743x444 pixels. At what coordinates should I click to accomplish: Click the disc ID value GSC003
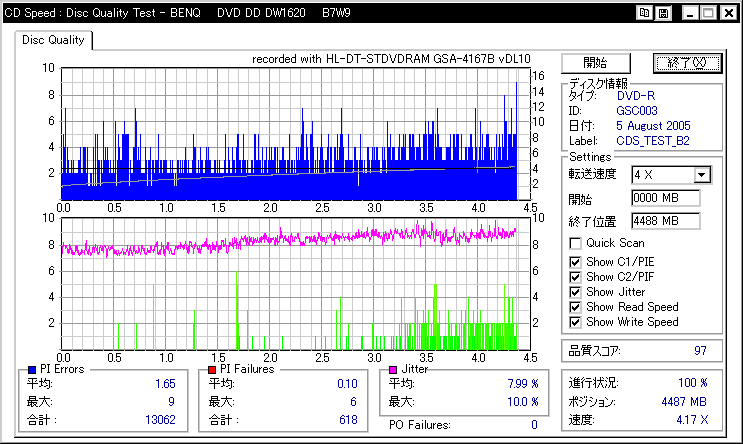(637, 111)
